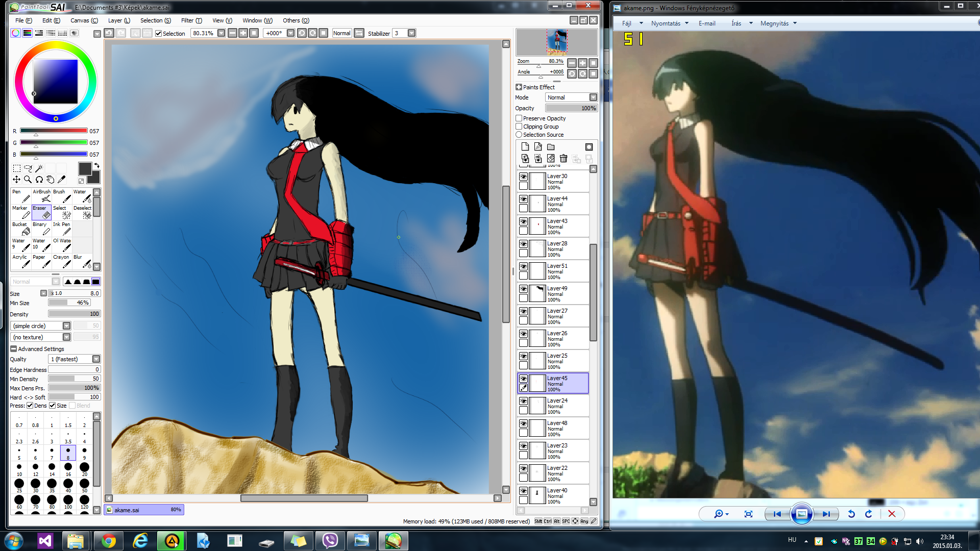Select the Ink Pen tool
This screenshot has height=551, width=980.
click(62, 229)
